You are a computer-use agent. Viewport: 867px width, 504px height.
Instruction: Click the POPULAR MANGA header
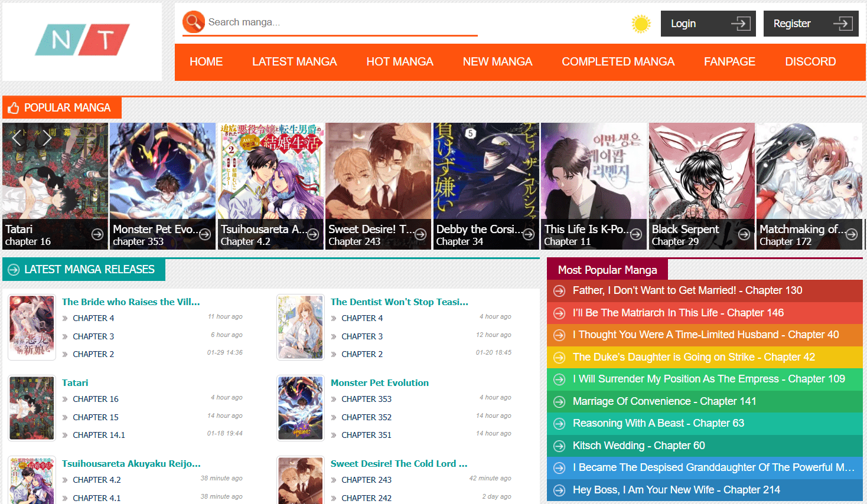(62, 108)
